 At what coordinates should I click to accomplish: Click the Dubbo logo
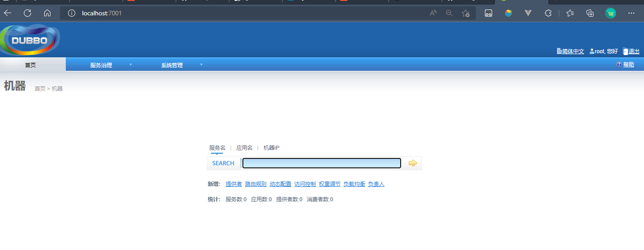(30, 40)
